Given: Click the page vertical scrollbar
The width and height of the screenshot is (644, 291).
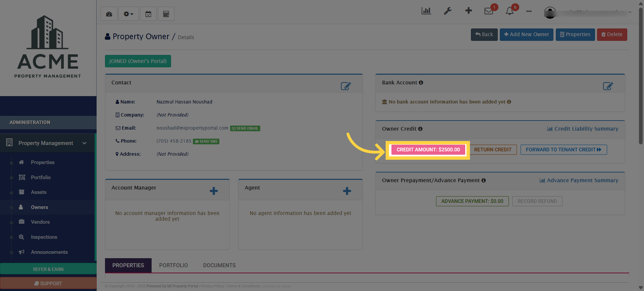Looking at the screenshot, I should (x=641, y=75).
